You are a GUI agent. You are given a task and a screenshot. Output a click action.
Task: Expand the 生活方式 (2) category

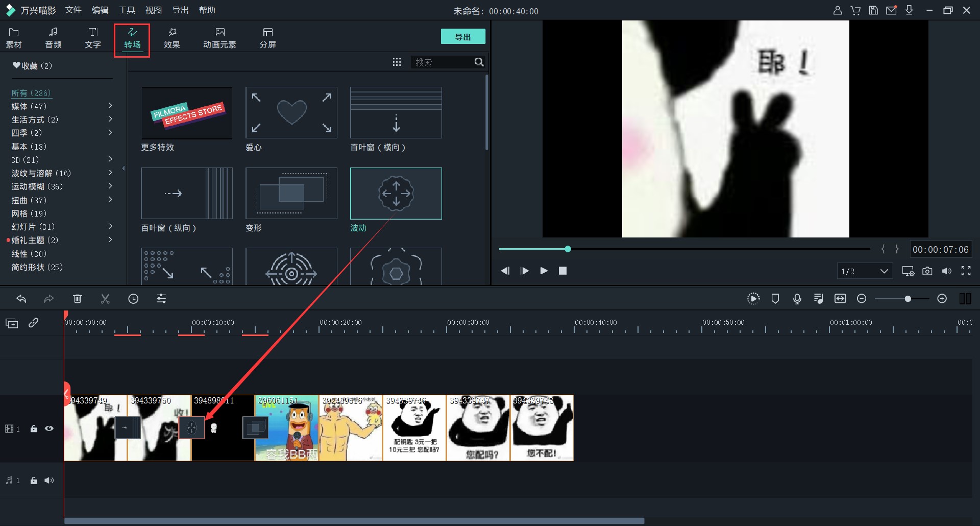(x=110, y=119)
